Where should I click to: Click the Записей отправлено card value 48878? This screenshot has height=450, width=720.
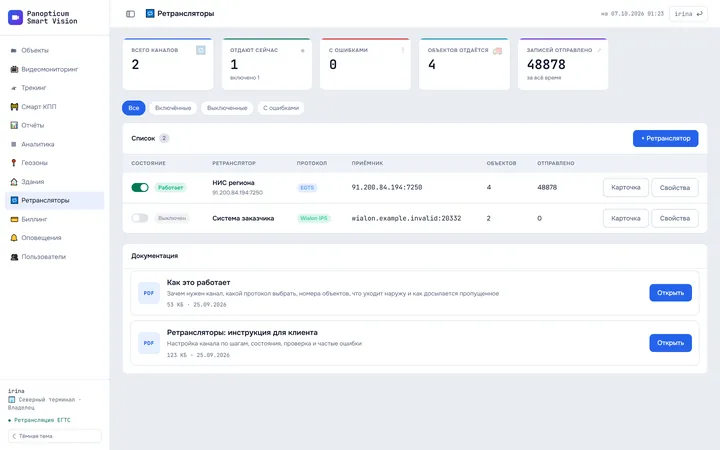pyautogui.click(x=546, y=65)
